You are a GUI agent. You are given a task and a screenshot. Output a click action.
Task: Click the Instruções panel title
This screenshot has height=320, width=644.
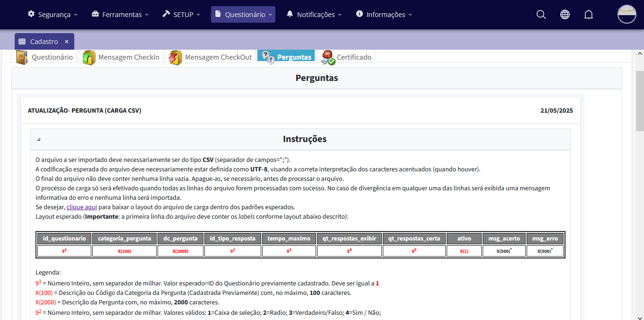pyautogui.click(x=305, y=139)
